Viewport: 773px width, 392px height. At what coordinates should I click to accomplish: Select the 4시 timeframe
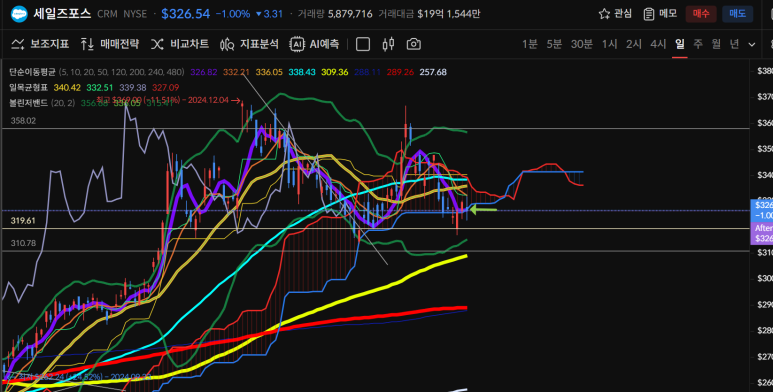tap(658, 44)
